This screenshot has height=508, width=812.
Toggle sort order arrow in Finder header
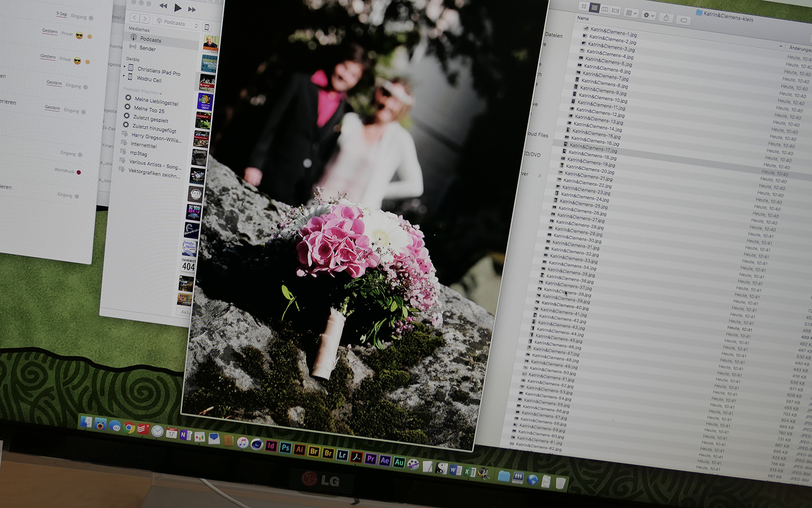[781, 46]
